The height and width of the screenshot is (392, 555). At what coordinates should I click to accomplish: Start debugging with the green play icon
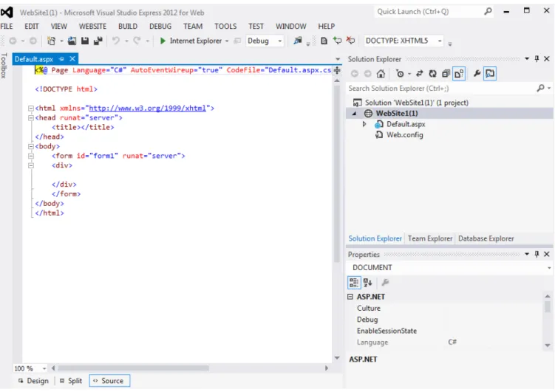(x=163, y=41)
